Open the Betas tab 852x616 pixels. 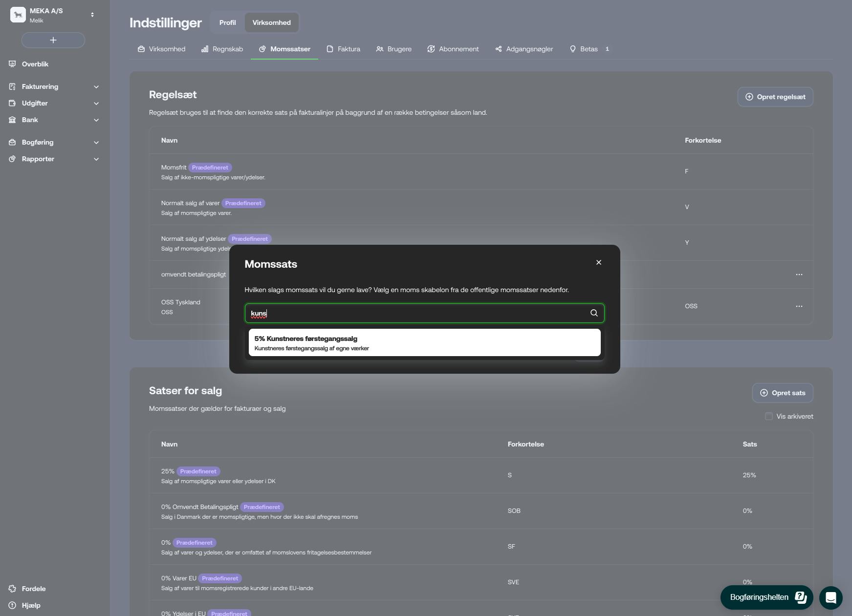(x=590, y=49)
